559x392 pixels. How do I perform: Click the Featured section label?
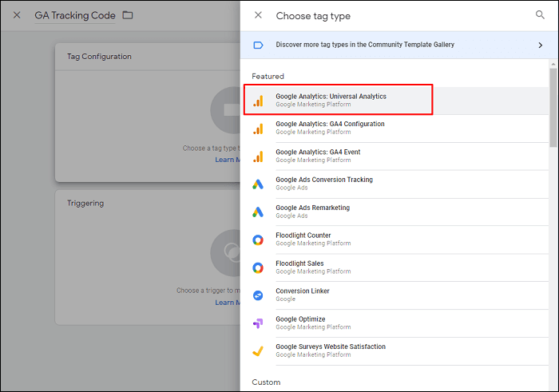click(268, 77)
